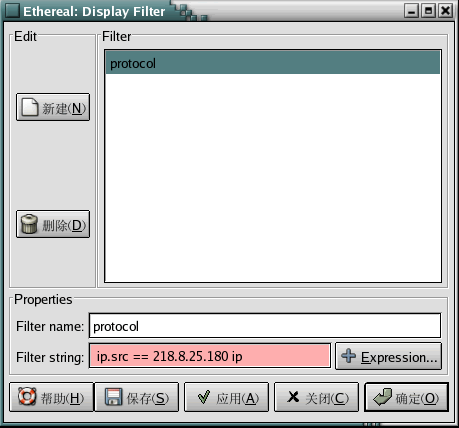This screenshot has height=428, width=459.
Task: Click inside the pink Filter string field
Action: [x=210, y=356]
